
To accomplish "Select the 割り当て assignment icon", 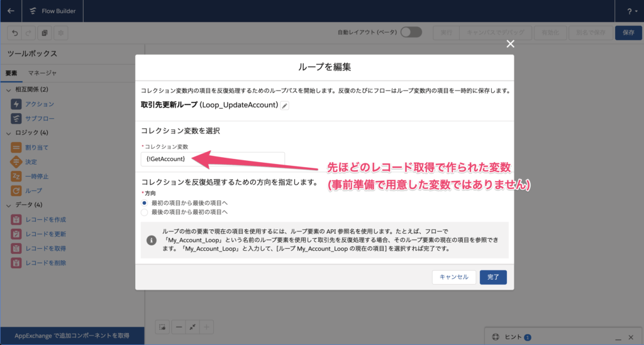I will [x=16, y=147].
